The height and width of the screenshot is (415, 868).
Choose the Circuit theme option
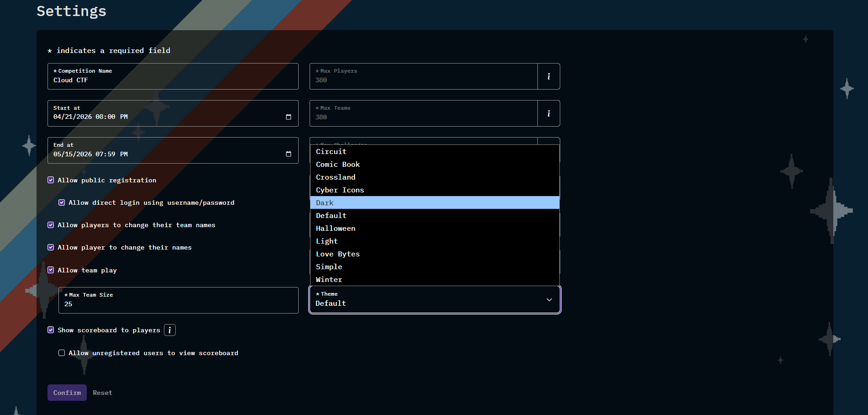(x=435, y=151)
